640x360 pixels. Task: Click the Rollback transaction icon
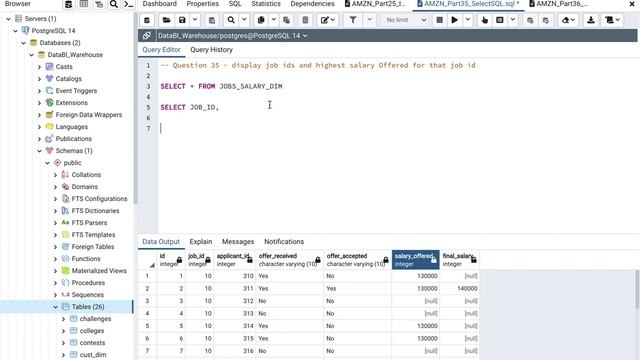pos(546,20)
